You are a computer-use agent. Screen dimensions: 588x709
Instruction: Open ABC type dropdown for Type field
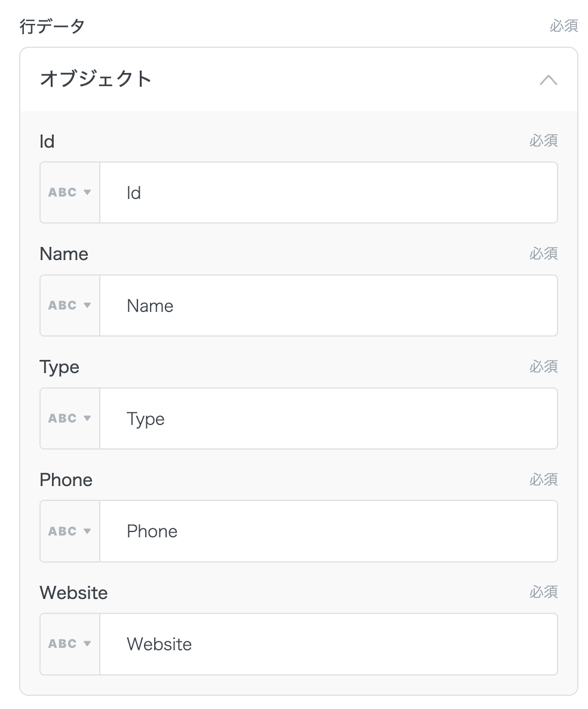70,418
